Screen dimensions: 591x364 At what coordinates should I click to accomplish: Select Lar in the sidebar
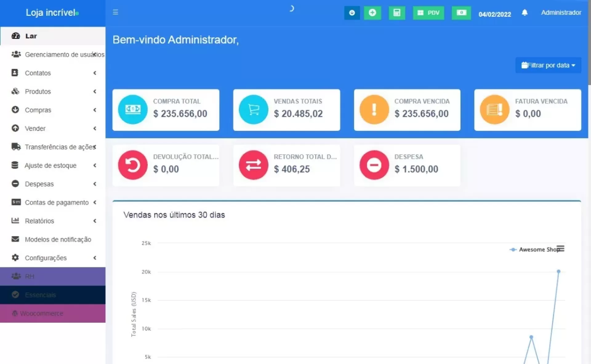pyautogui.click(x=31, y=36)
